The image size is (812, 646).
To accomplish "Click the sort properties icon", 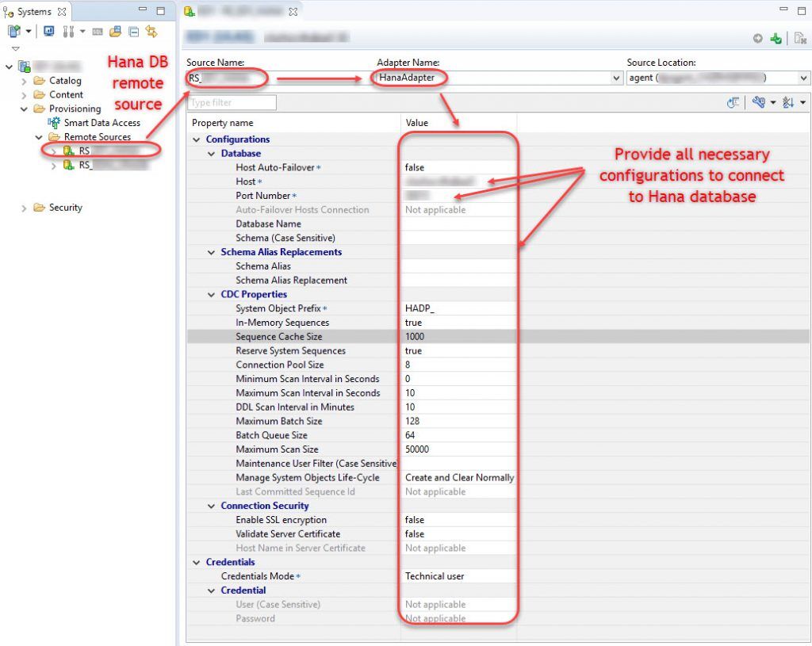I will tap(788, 102).
